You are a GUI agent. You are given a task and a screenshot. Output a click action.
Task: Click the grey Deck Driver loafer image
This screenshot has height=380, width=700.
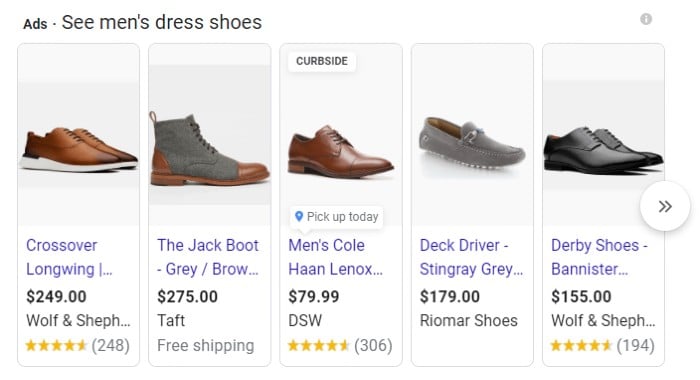tap(472, 143)
